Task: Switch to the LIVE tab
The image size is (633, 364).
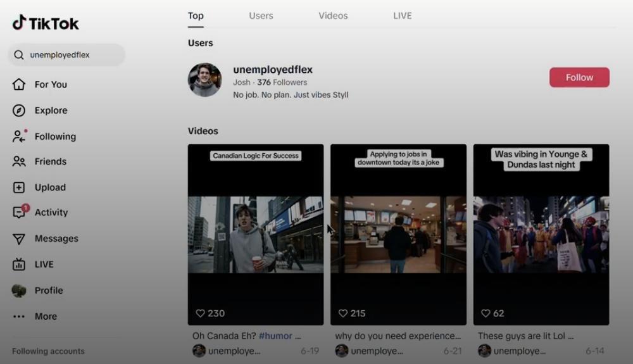Action: (403, 16)
